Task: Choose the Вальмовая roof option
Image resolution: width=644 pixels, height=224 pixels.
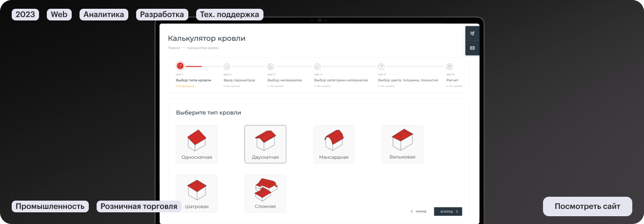Action: click(402, 144)
